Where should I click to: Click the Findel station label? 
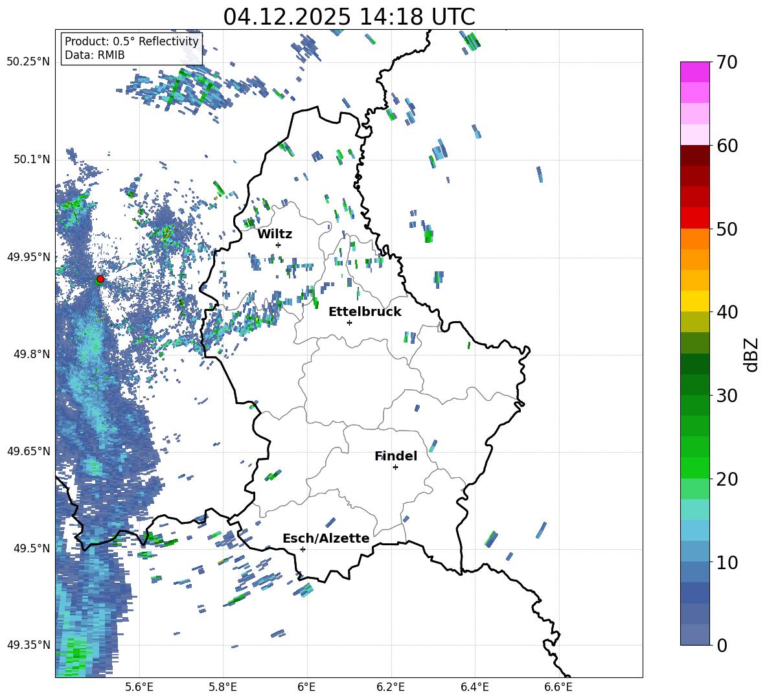click(x=396, y=456)
